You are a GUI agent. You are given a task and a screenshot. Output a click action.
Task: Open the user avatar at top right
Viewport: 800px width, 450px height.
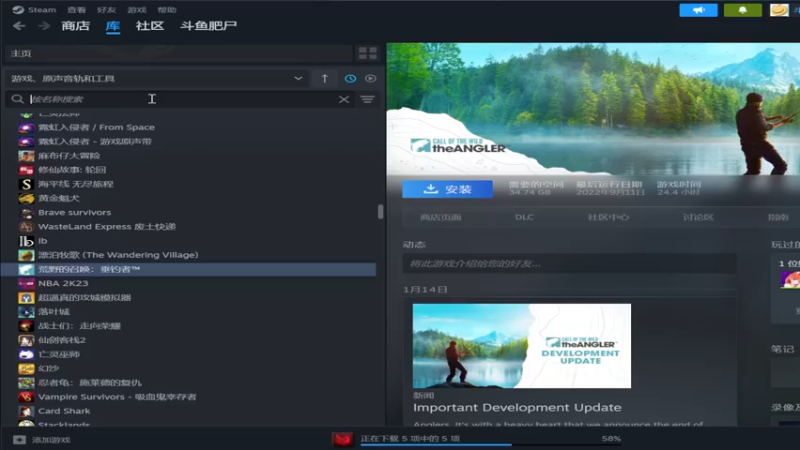(x=779, y=10)
